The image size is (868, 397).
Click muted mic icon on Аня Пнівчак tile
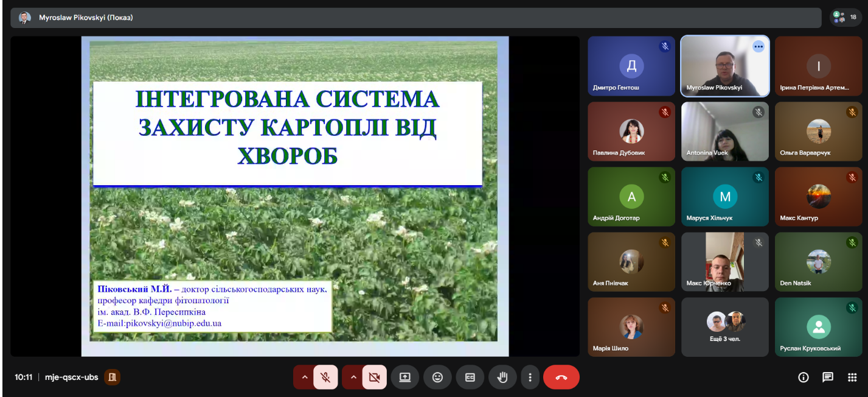665,242
